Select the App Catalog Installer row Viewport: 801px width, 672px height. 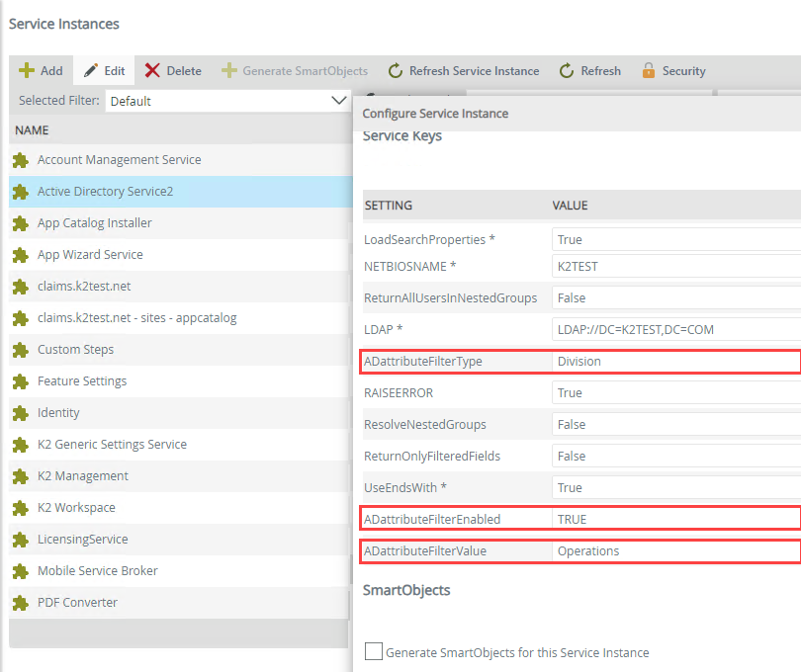pyautogui.click(x=94, y=223)
